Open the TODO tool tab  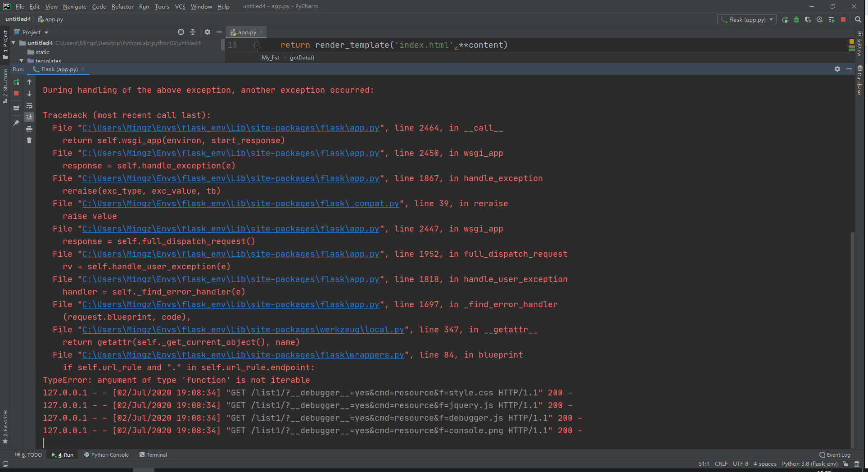[x=28, y=455]
